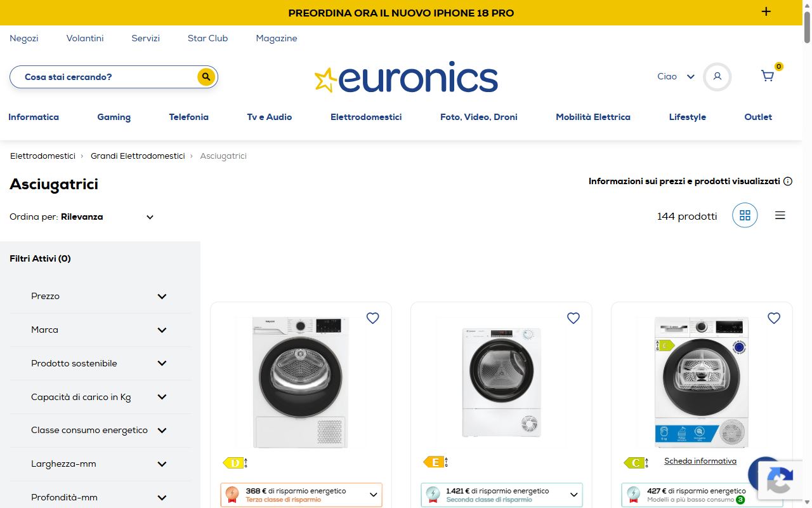This screenshot has height=508, width=812.
Task: Click the yellow search magnifier button
Action: [x=206, y=77]
